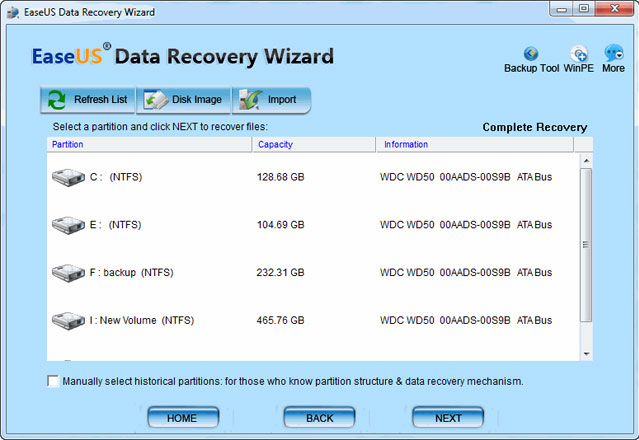Image resolution: width=639 pixels, height=440 pixels.
Task: Click the C: drive disk icon
Action: pos(67,177)
